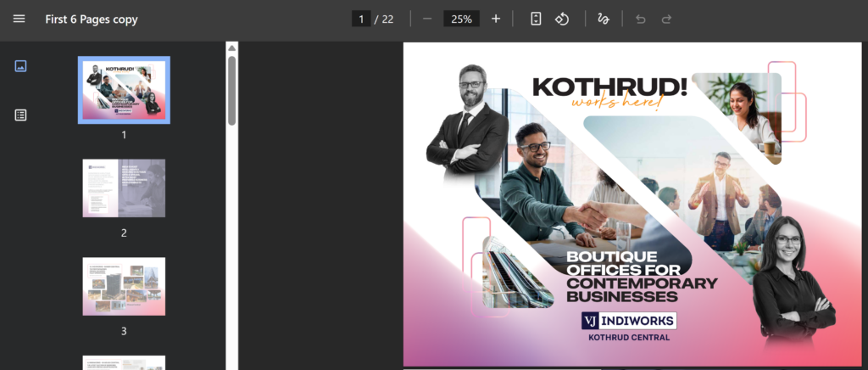The width and height of the screenshot is (868, 370).
Task: Click 'BOUTIQUE OFFICES FOR CONTEMPORARY BUSINESSES' text
Action: pos(642,277)
